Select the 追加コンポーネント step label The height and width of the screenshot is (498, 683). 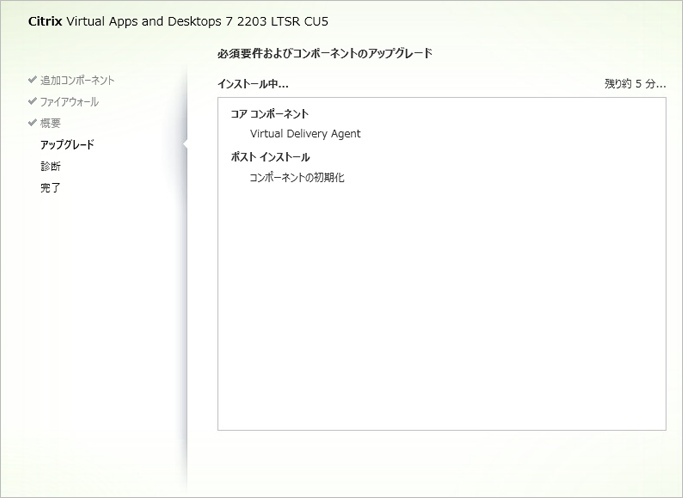[x=77, y=80]
